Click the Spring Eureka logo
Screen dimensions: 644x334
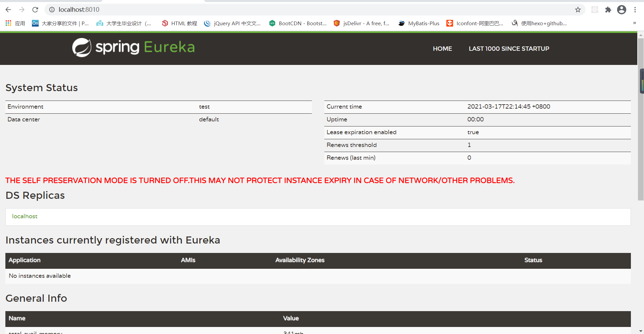coord(133,47)
